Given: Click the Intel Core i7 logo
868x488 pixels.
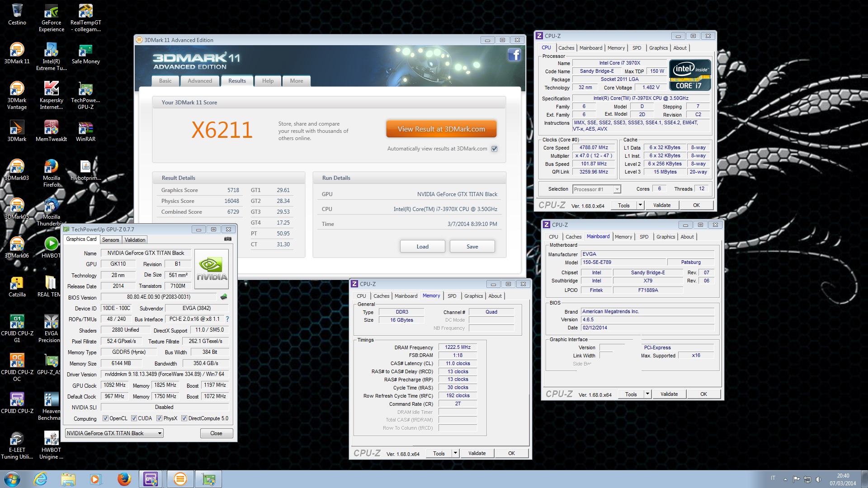Looking at the screenshot, I should click(690, 75).
